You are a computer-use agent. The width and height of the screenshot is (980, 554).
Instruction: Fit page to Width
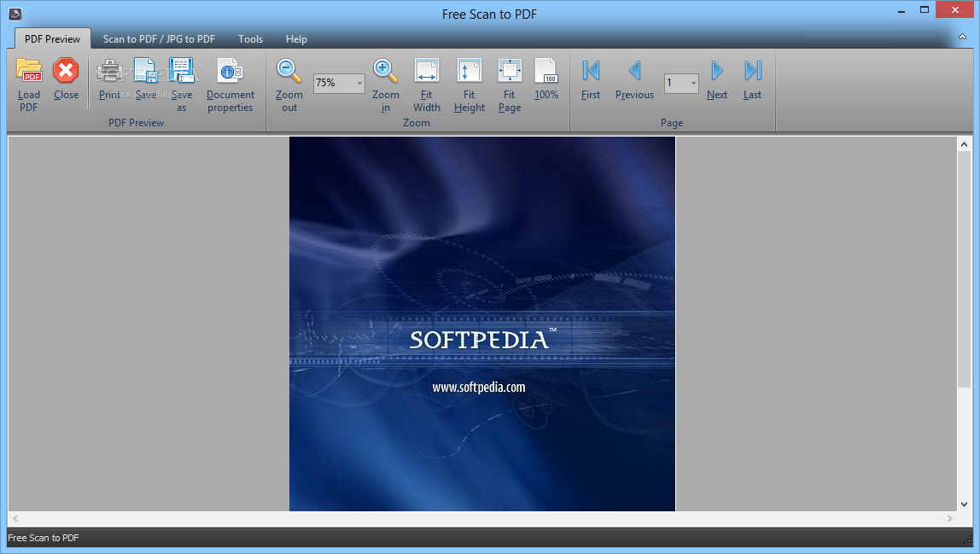pos(426,85)
